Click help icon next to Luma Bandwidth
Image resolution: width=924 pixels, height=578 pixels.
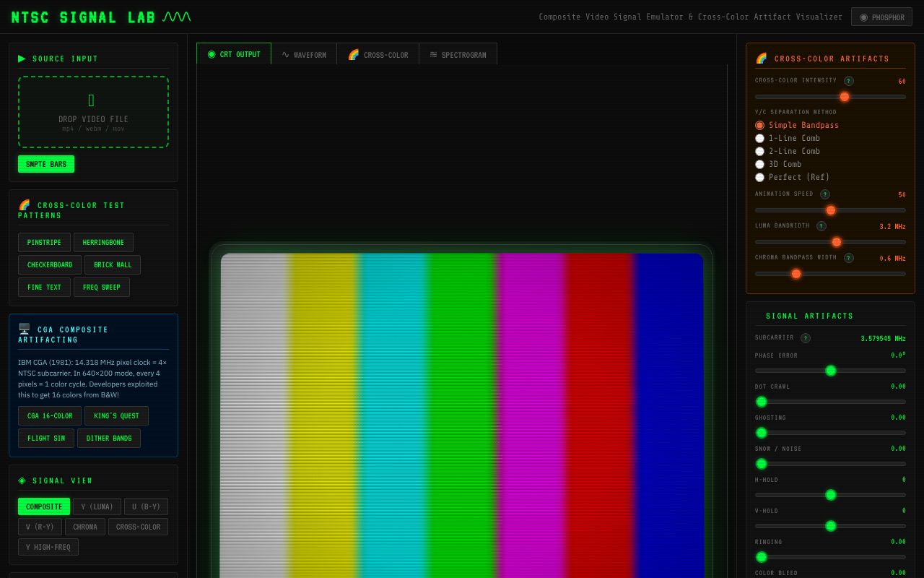tap(821, 226)
